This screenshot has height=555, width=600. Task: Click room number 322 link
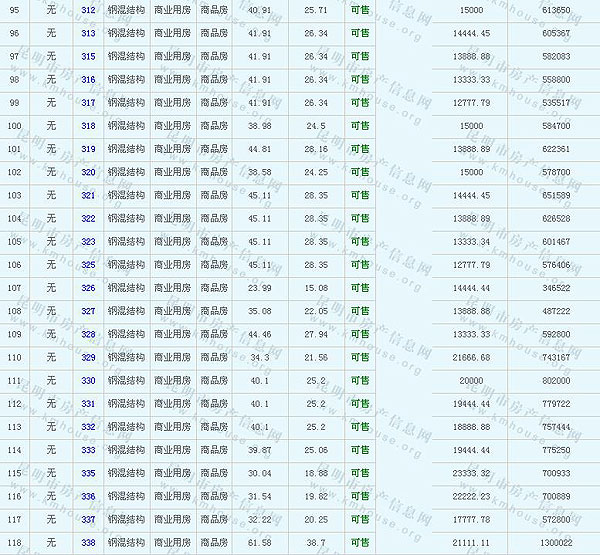pyautogui.click(x=88, y=218)
